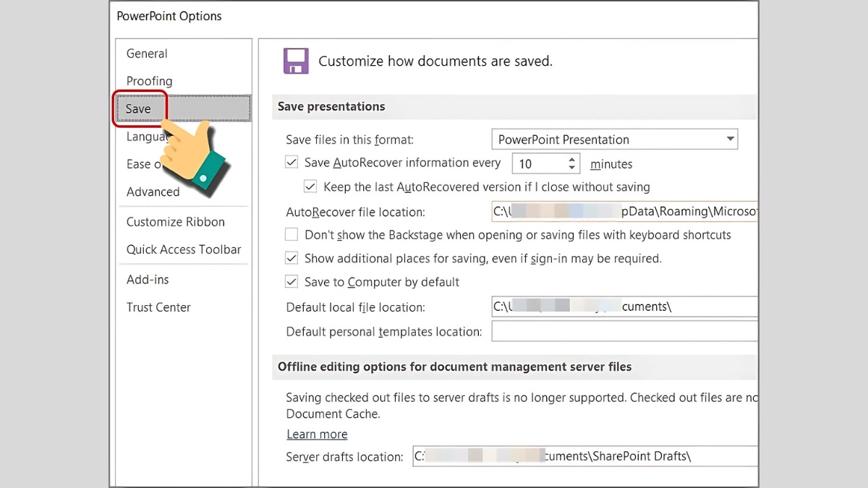The image size is (868, 488).
Task: Open the Add-ins category
Action: click(148, 280)
